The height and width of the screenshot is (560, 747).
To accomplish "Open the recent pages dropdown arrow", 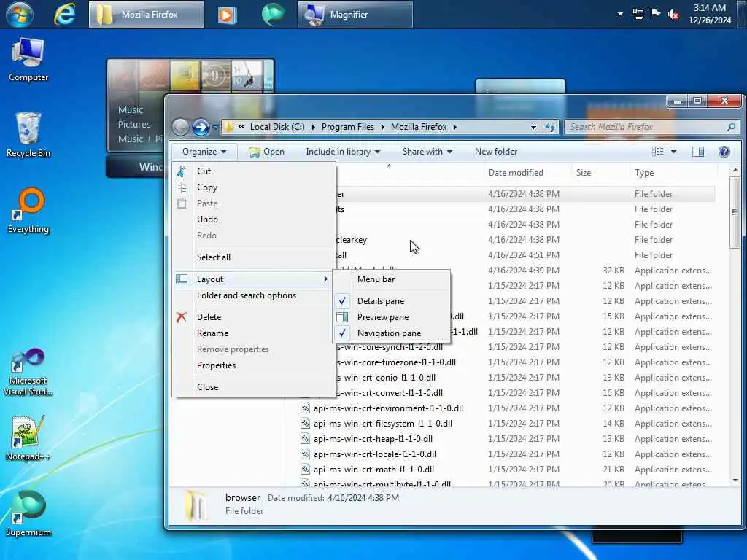I will [x=215, y=128].
